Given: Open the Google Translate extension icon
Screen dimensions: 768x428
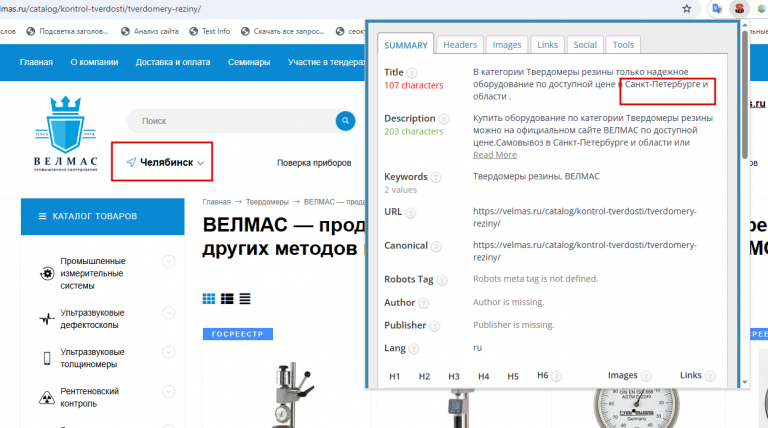Looking at the screenshot, I should point(717,8).
